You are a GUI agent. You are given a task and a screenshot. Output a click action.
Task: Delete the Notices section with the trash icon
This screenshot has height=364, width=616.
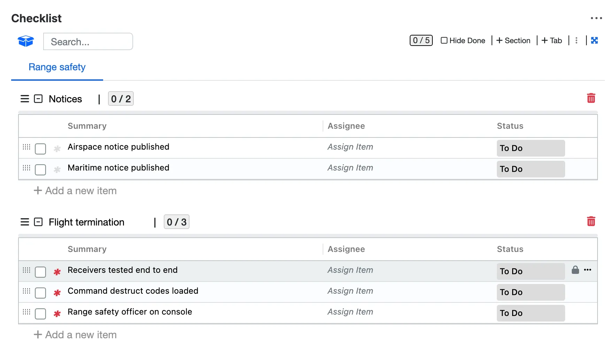pos(591,98)
